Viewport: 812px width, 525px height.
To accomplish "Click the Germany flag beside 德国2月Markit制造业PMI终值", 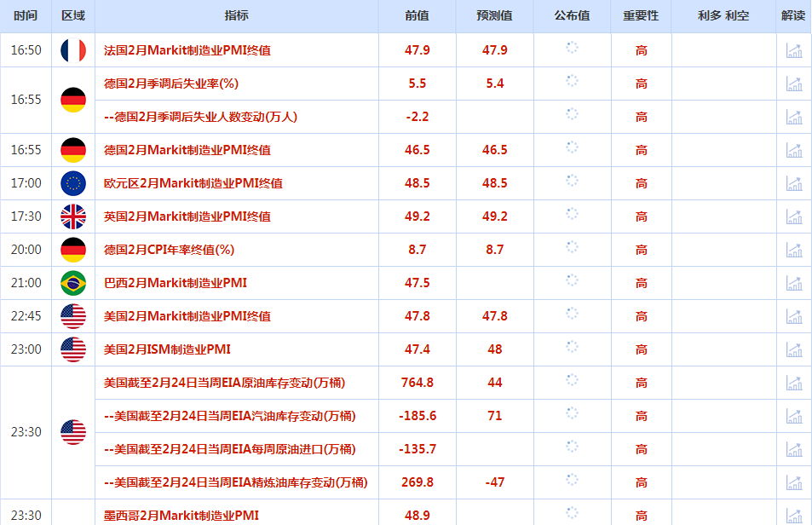I will pyautogui.click(x=73, y=150).
